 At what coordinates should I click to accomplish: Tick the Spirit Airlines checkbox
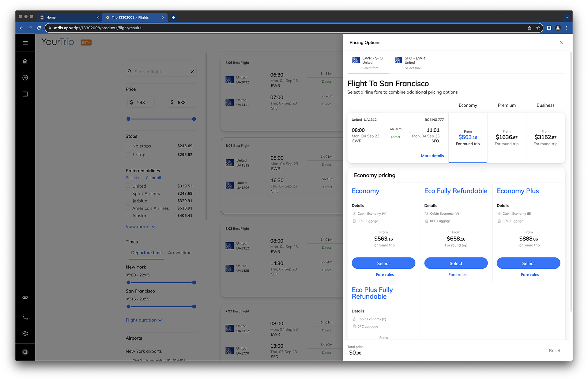tap(128, 193)
